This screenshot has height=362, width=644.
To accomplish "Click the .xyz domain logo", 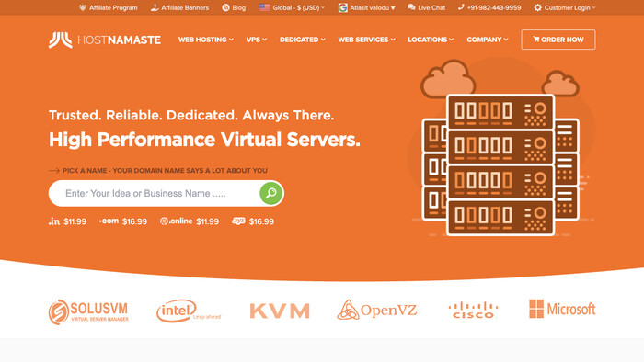I will pos(238,221).
